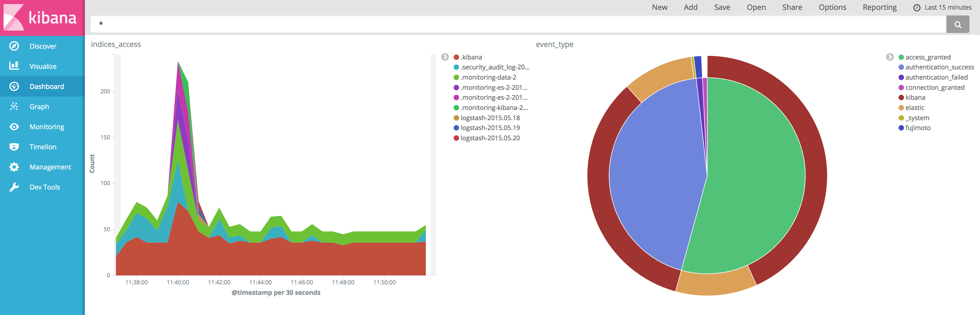Click the clock icon in time picker

coord(917,8)
